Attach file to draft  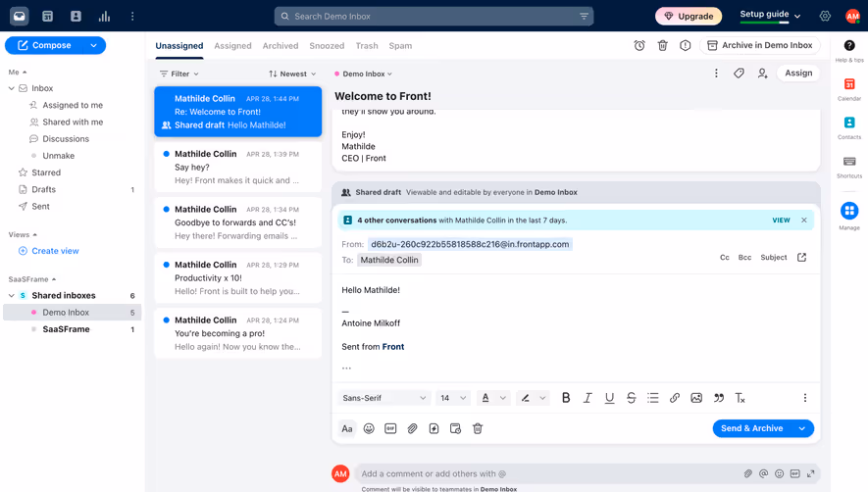pyautogui.click(x=412, y=428)
